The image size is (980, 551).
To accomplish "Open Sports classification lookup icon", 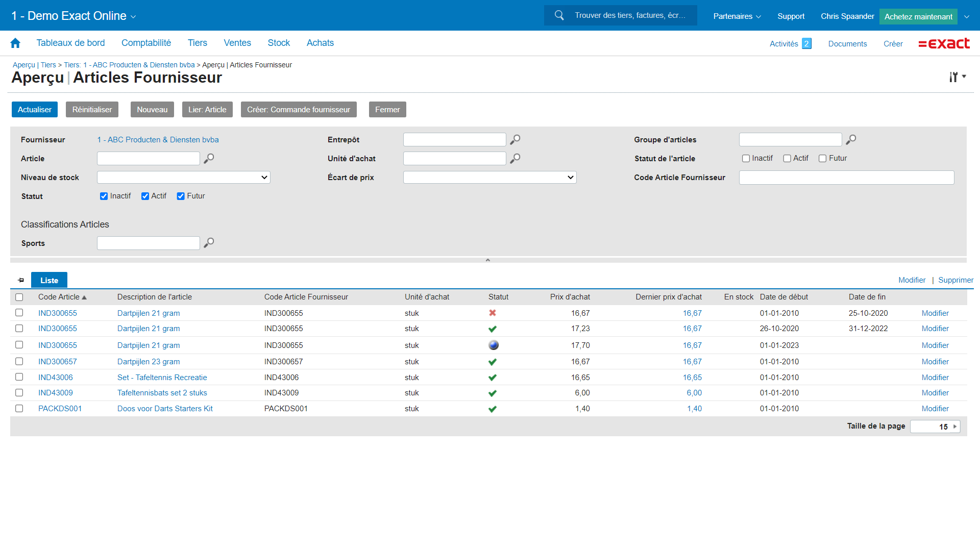I will [x=209, y=243].
